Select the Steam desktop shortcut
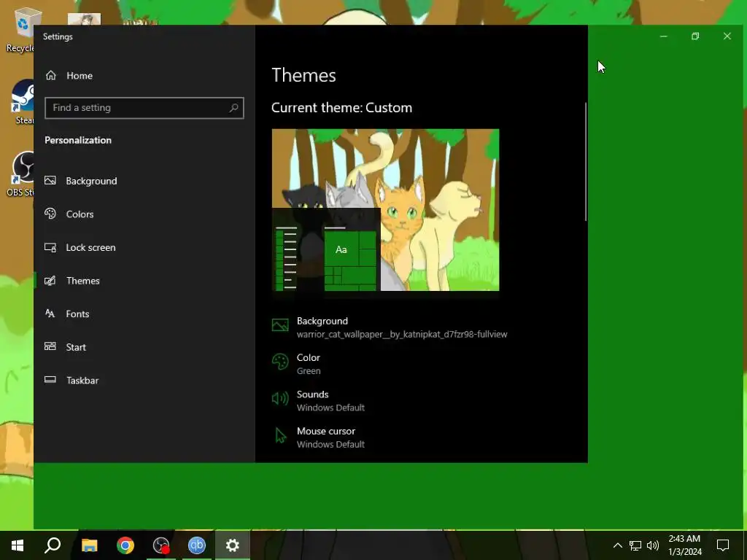 coord(21,102)
